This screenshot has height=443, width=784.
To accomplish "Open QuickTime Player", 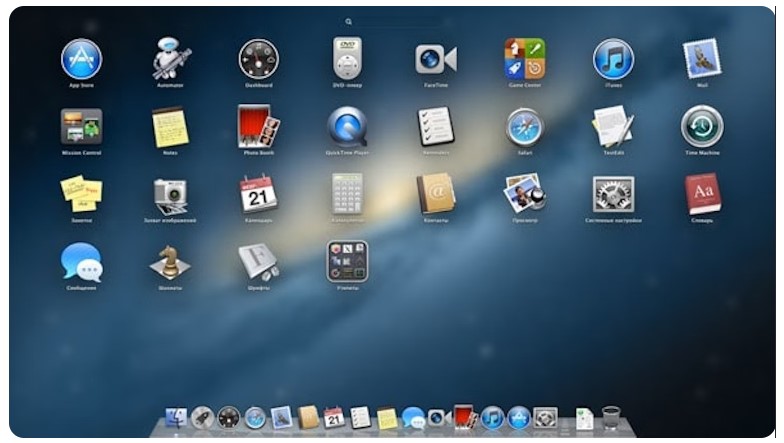I will pyautogui.click(x=347, y=127).
